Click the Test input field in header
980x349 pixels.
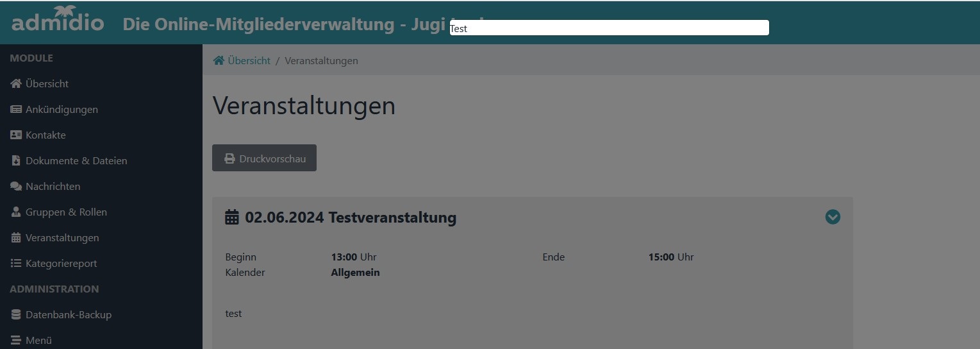coord(609,28)
